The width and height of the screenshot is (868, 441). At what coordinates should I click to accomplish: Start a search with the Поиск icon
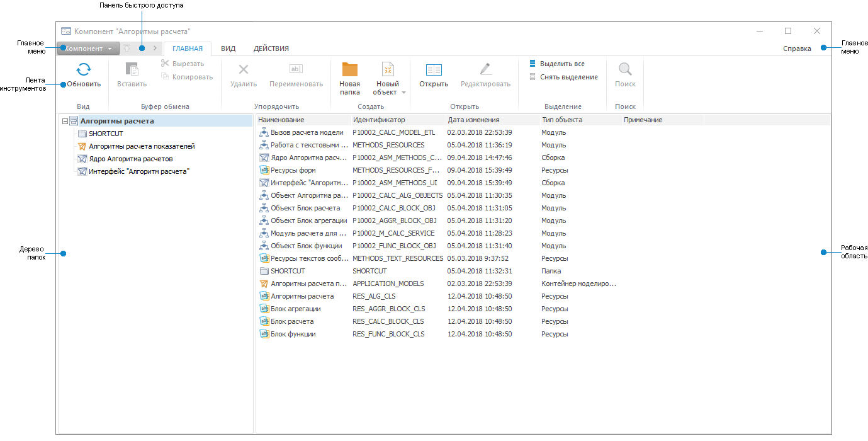click(x=625, y=69)
